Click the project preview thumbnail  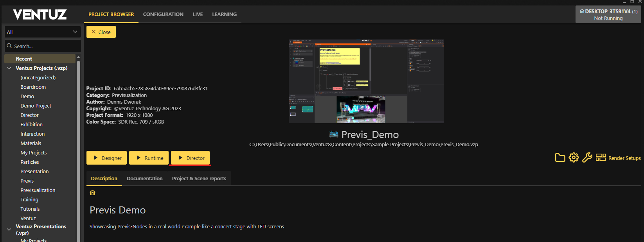366,81
